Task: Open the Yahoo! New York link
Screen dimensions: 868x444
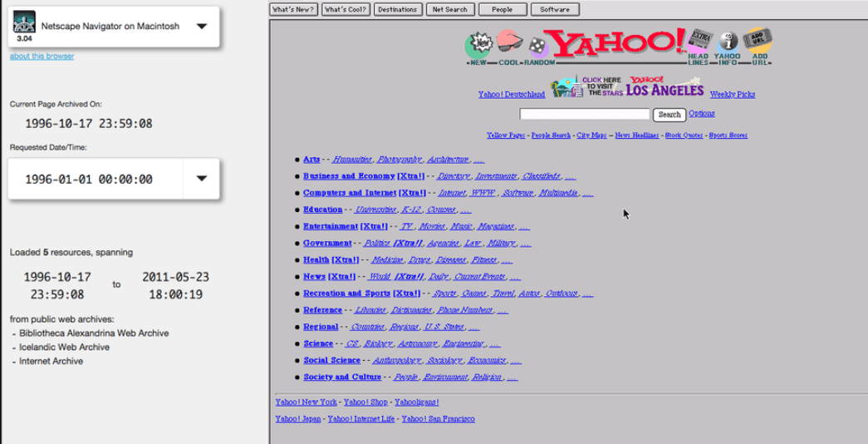Action: 306,402
